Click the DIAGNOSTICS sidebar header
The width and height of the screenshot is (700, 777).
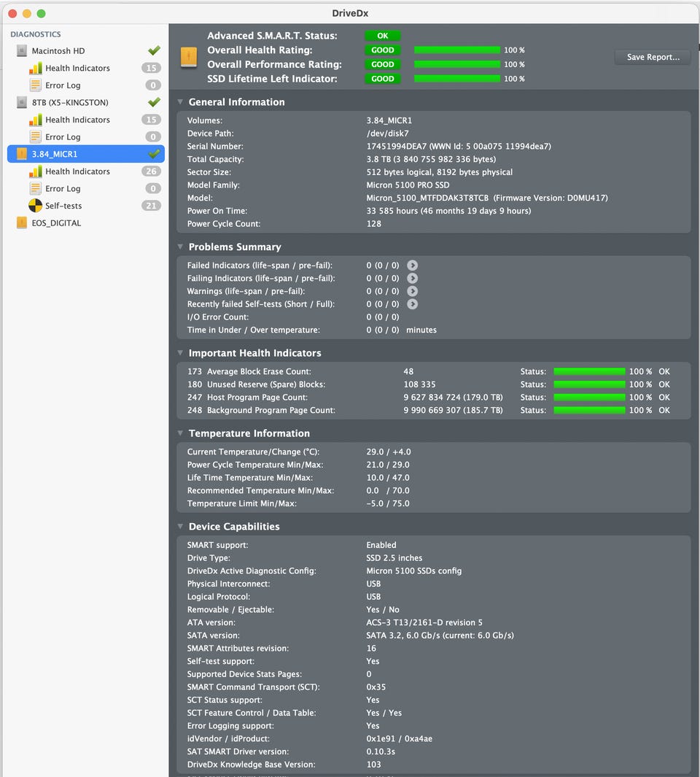coord(36,34)
